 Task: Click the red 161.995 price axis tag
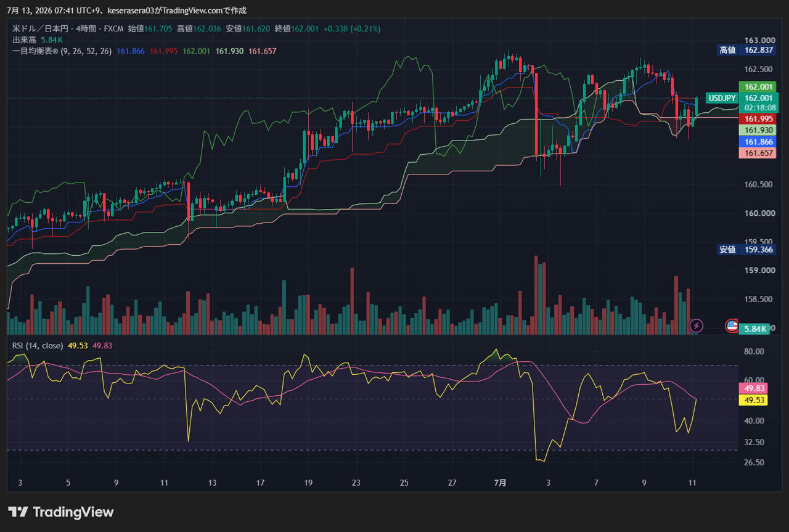pyautogui.click(x=759, y=119)
